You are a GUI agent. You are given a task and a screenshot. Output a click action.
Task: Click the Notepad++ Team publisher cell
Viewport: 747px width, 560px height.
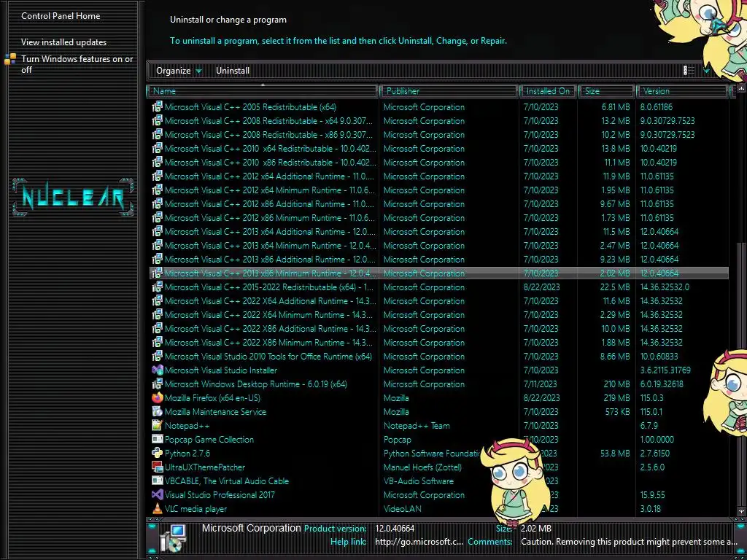417,425
